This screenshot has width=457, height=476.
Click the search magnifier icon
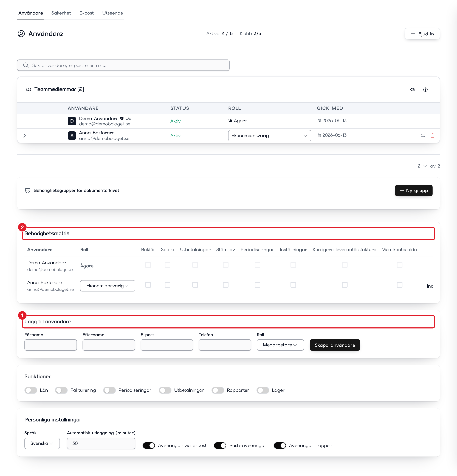[x=26, y=65]
